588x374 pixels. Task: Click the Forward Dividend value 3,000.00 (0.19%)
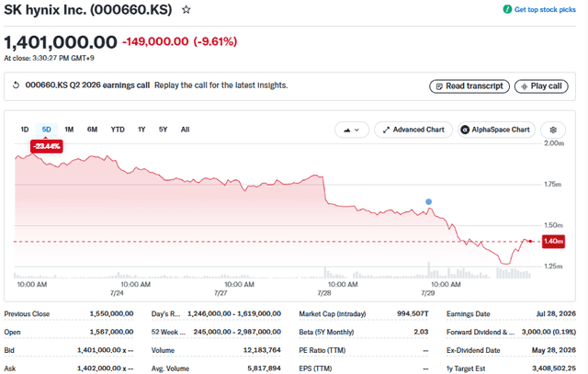point(548,332)
